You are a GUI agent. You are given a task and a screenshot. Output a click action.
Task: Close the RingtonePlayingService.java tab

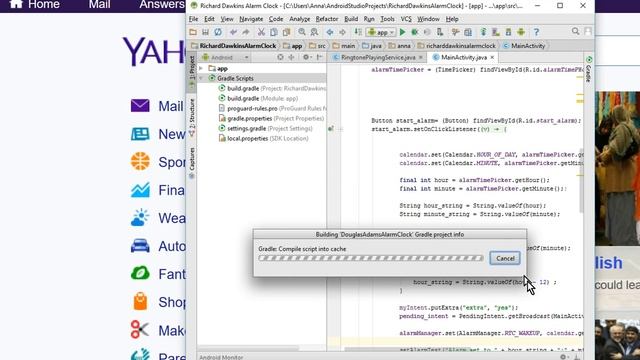pyautogui.click(x=420, y=58)
